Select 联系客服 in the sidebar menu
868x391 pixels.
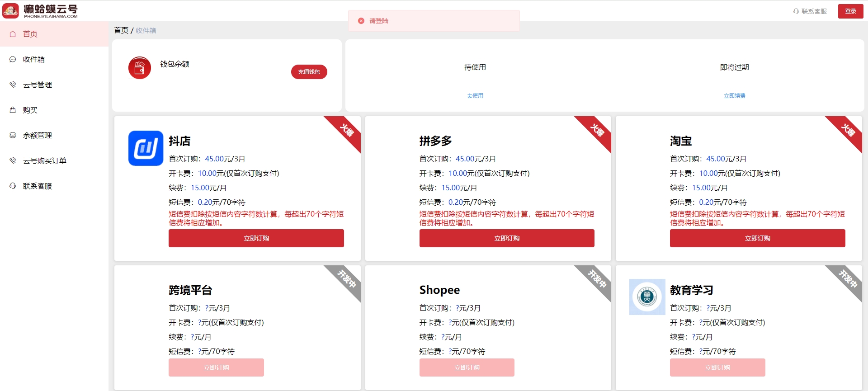[x=54, y=186]
